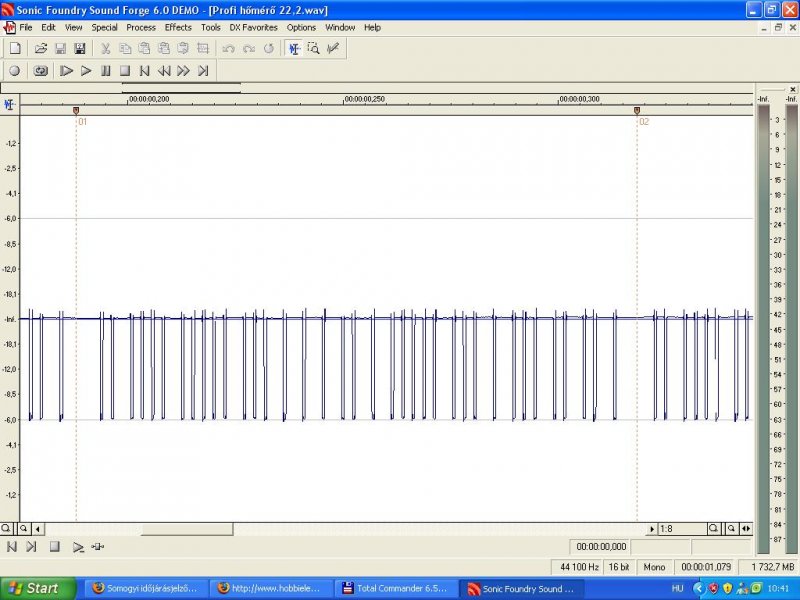Open the Edit menu
The image size is (800, 600).
point(48,28)
